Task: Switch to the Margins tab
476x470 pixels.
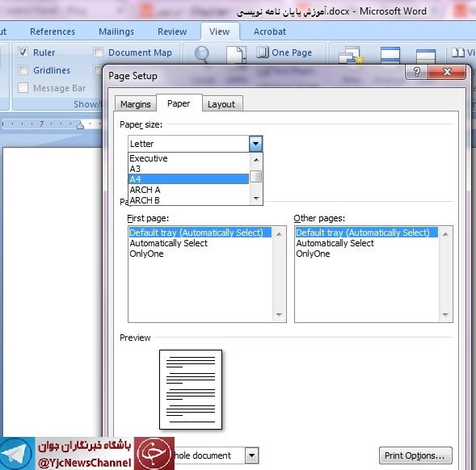Action: (x=136, y=104)
